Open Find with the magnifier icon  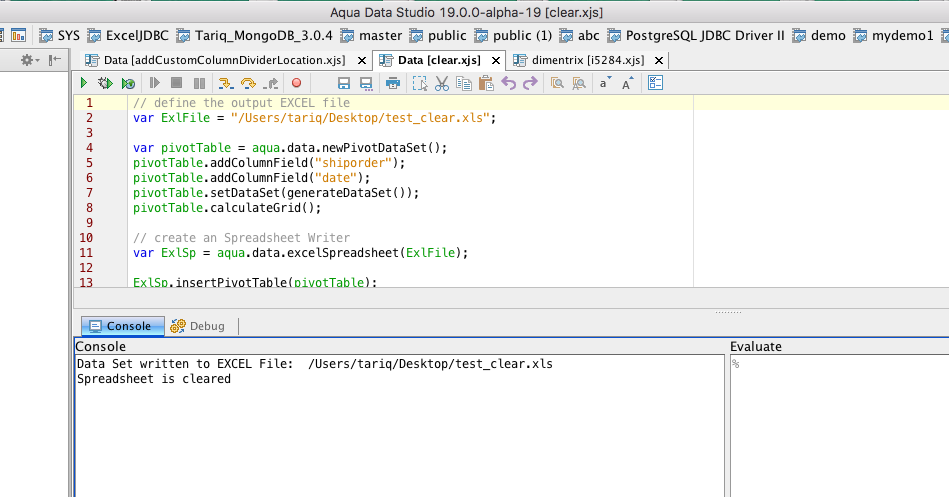pyautogui.click(x=557, y=84)
